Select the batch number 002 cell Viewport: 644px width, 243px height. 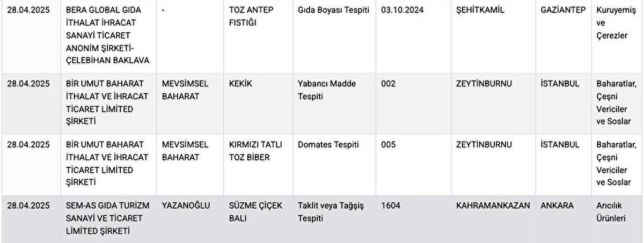point(388,84)
